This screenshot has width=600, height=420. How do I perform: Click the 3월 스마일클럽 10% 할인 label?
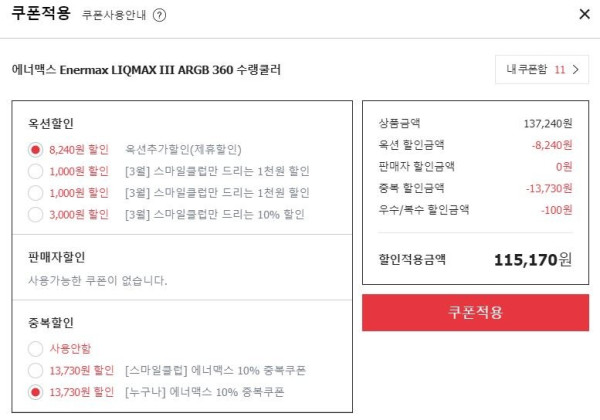click(215, 214)
